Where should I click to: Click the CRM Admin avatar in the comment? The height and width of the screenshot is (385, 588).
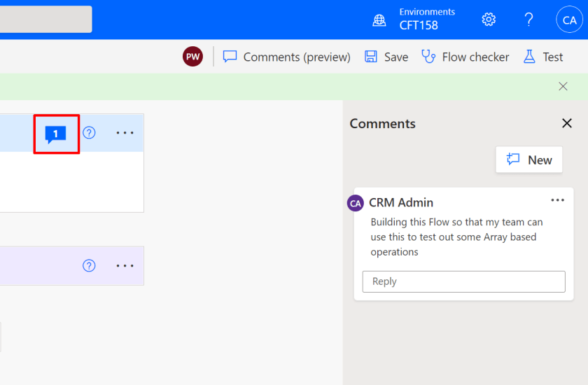click(x=356, y=203)
